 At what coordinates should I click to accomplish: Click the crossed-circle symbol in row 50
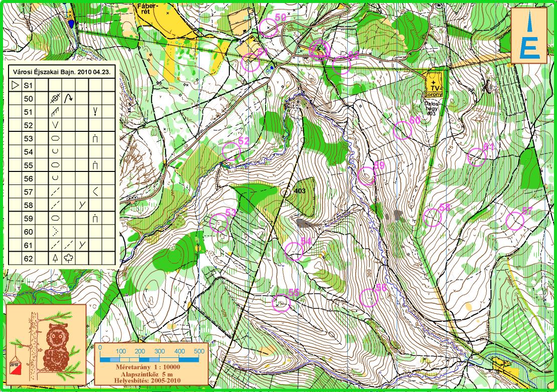[x=55, y=99]
